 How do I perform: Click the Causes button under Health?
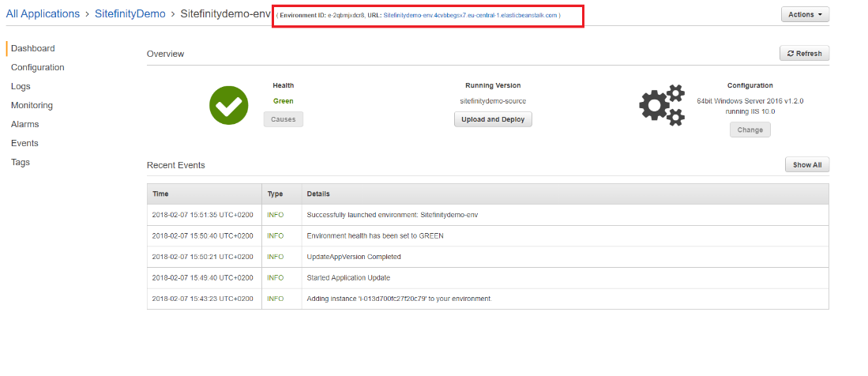tap(283, 119)
